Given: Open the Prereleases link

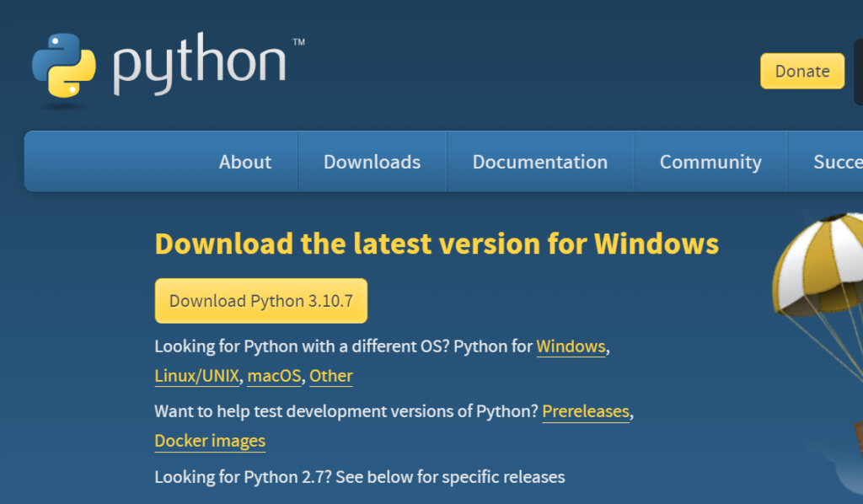Looking at the screenshot, I should pos(586,411).
